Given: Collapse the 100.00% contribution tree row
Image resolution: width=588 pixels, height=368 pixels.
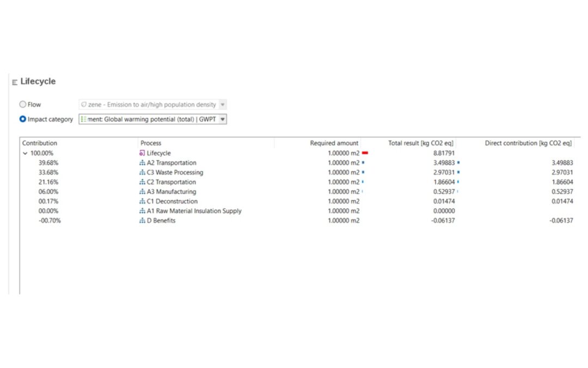Looking at the screenshot, I should (25, 154).
